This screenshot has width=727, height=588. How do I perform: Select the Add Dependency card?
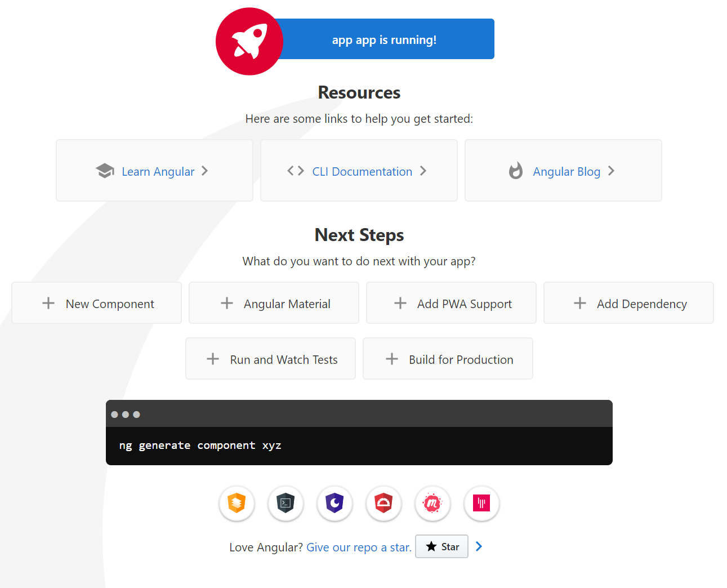[628, 303]
